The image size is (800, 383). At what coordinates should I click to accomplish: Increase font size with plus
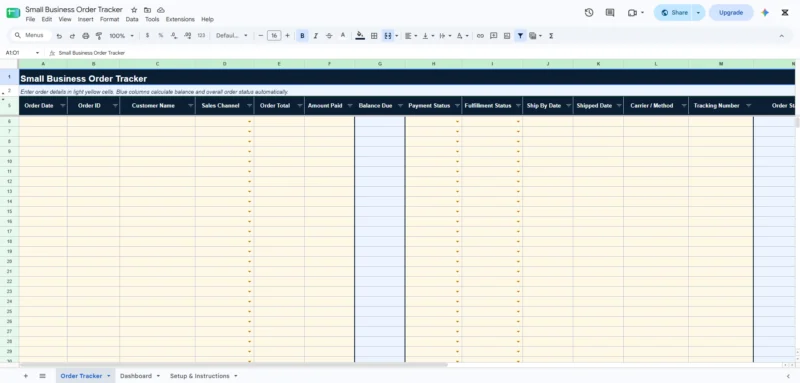click(x=287, y=36)
